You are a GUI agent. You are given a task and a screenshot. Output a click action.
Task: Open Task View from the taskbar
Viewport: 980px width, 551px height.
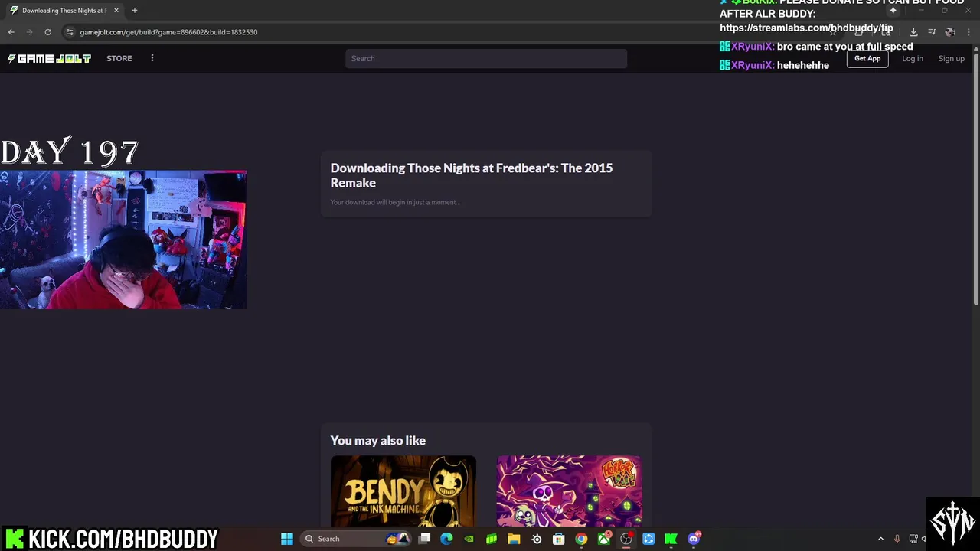[x=424, y=539]
